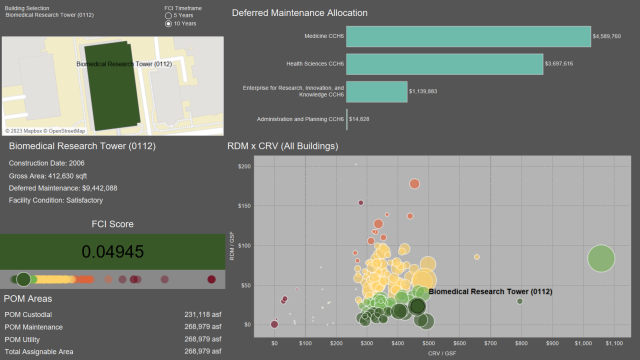Click the Biomedical Research Tower label in scatter plot
This screenshot has width=640, height=360.
pos(490,291)
